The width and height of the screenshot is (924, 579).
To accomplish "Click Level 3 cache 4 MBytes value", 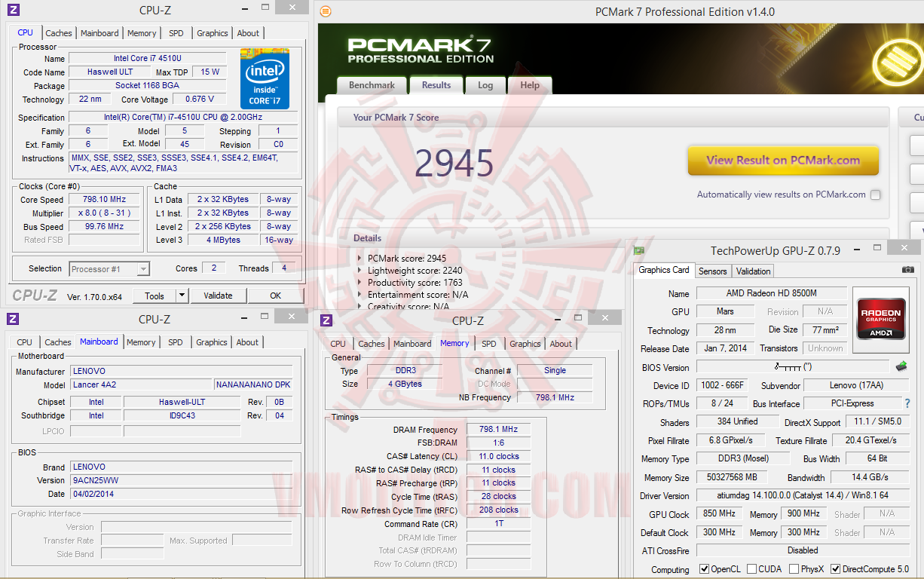I will [224, 240].
